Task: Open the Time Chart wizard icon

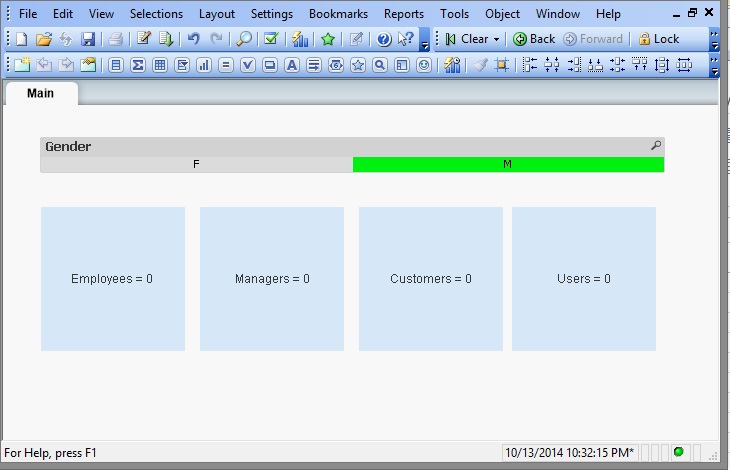Action: [452, 65]
